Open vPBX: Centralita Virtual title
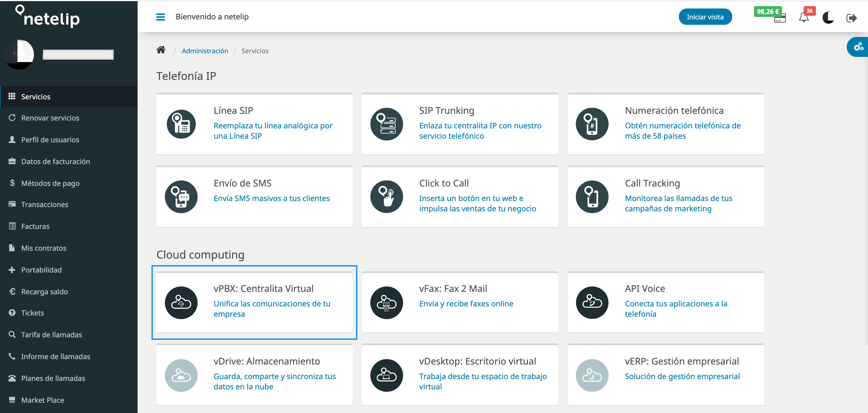 263,289
